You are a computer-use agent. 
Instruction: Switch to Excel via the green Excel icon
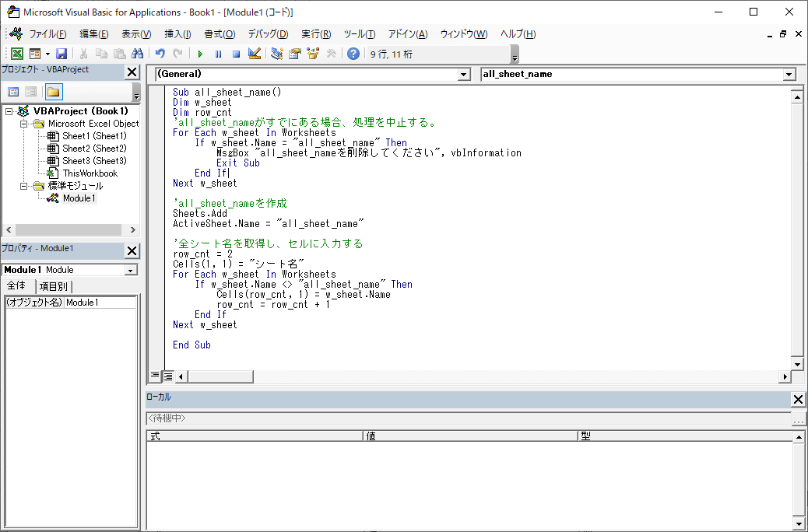pos(16,54)
